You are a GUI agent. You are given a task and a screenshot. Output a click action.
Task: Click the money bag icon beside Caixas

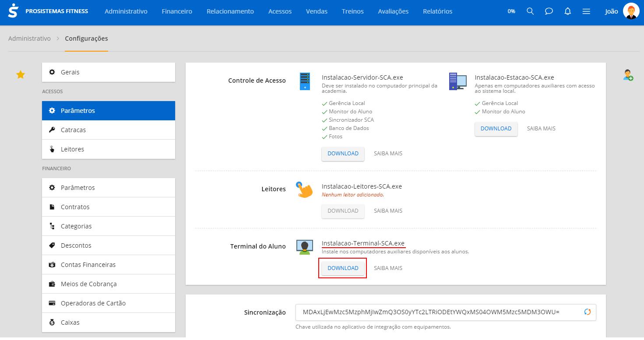pyautogui.click(x=52, y=322)
